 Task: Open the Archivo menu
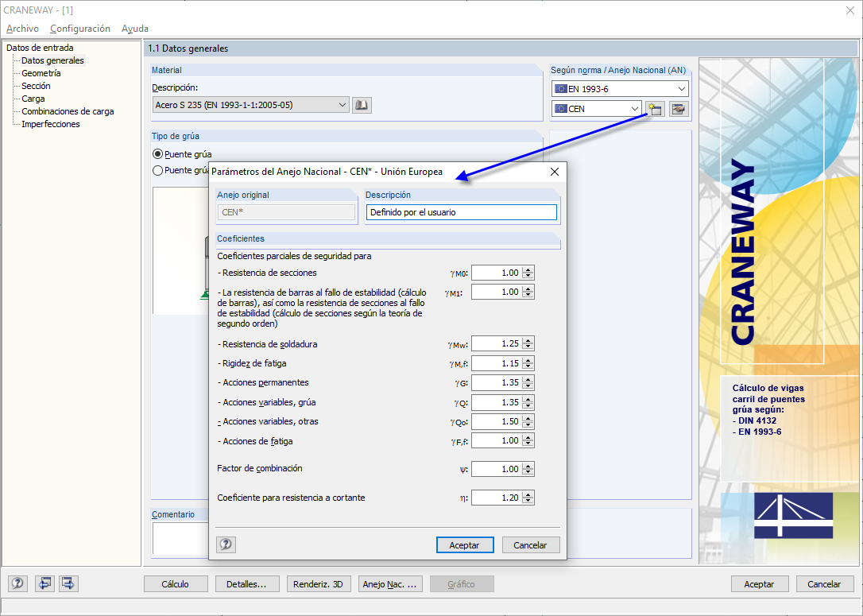pos(22,29)
